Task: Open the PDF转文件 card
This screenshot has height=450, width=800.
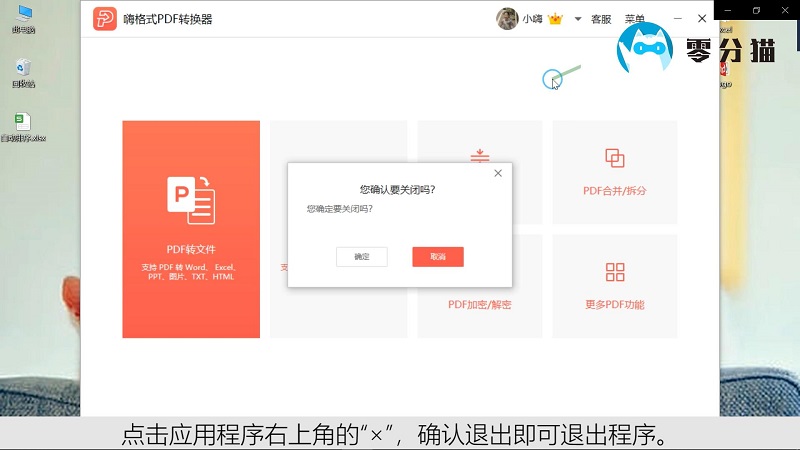Action: pos(191,229)
